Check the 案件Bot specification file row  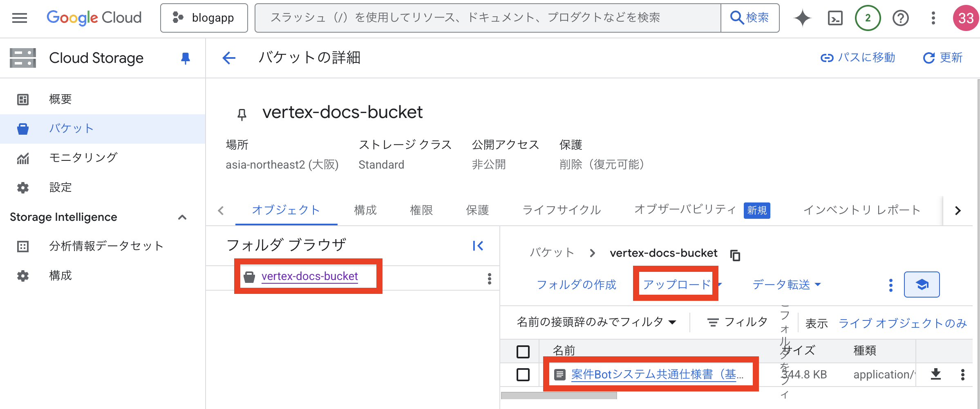tap(523, 374)
